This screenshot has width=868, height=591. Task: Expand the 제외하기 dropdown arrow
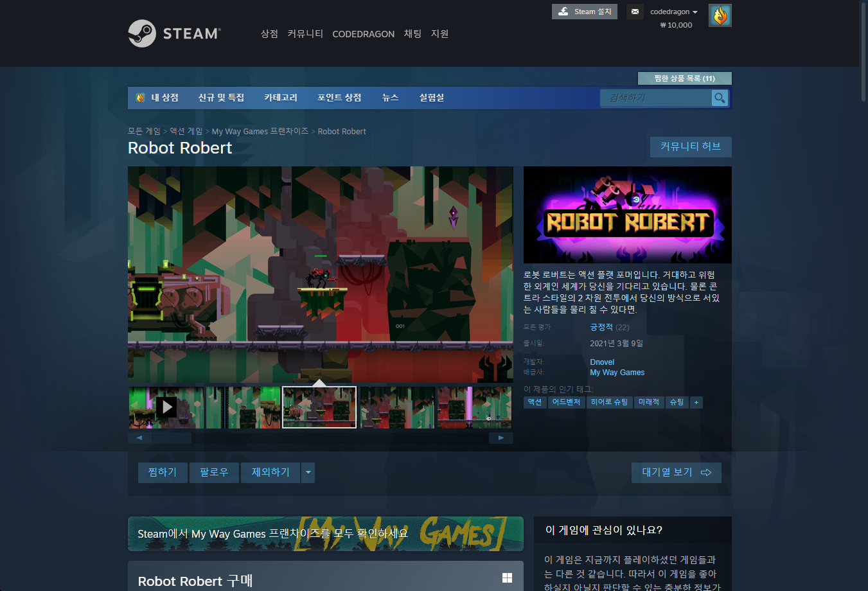pyautogui.click(x=308, y=473)
